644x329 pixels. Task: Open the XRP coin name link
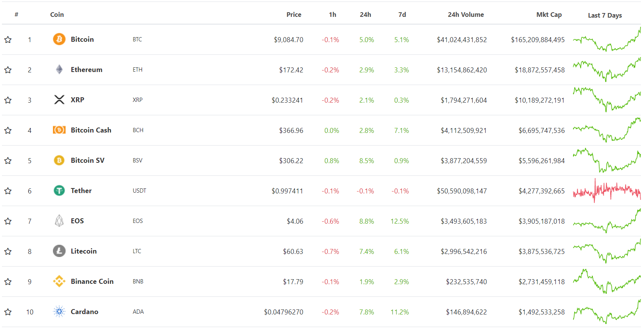[77, 100]
